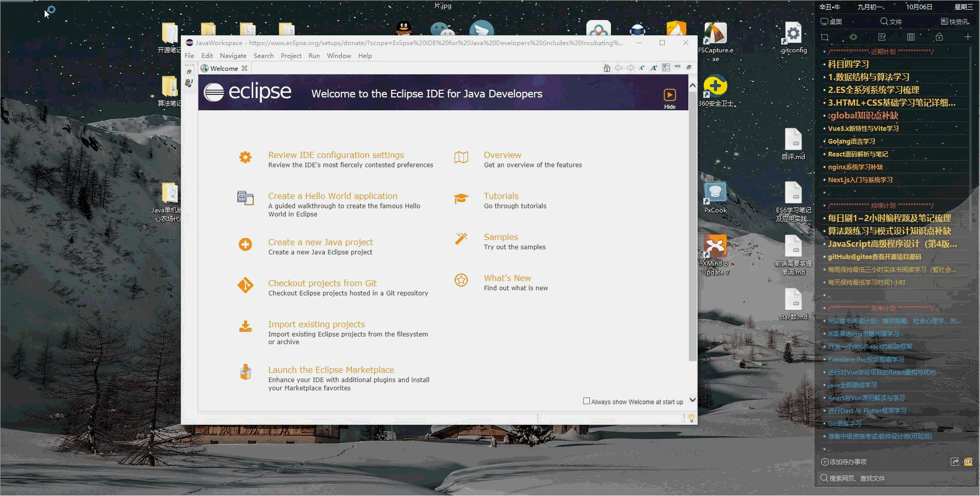Reduce the Welcome page font size
The width and height of the screenshot is (980, 496).
point(642,68)
